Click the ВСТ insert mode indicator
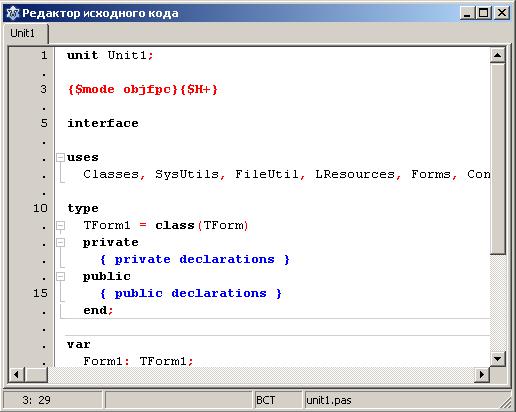516x412 pixels. (265, 400)
